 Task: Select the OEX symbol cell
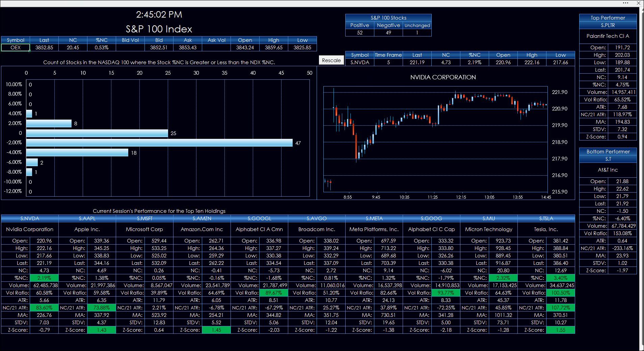coord(16,48)
